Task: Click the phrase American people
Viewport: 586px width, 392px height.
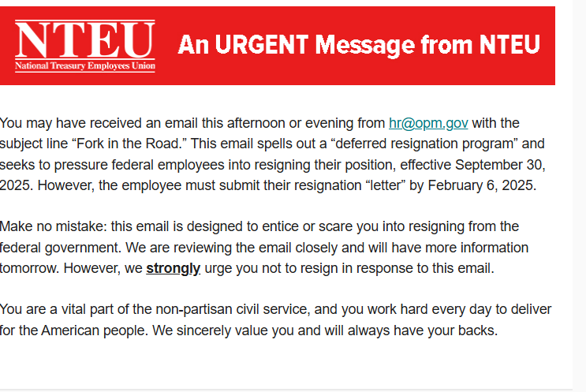Action: click(x=92, y=330)
